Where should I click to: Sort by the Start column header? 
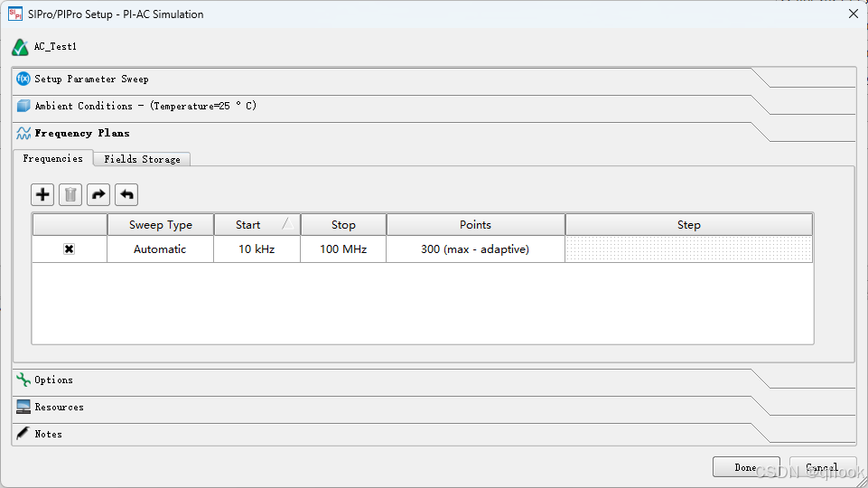click(x=257, y=225)
